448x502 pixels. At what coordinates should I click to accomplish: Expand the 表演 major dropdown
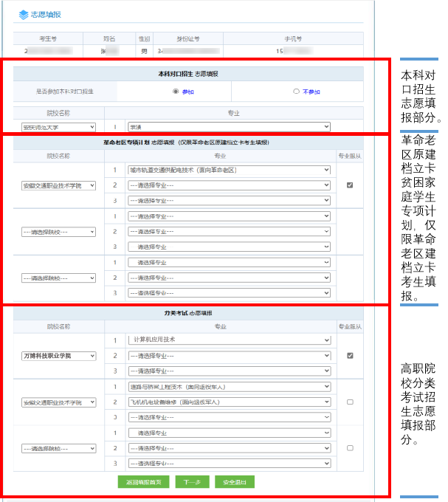pos(229,127)
